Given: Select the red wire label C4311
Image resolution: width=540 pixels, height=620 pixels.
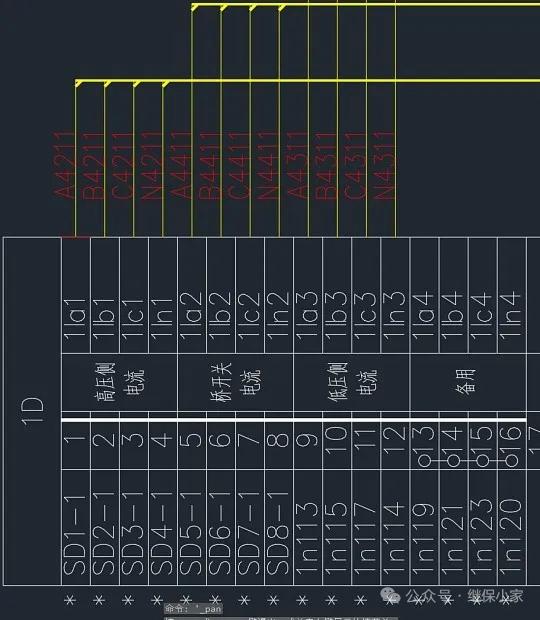Looking at the screenshot, I should [356, 165].
